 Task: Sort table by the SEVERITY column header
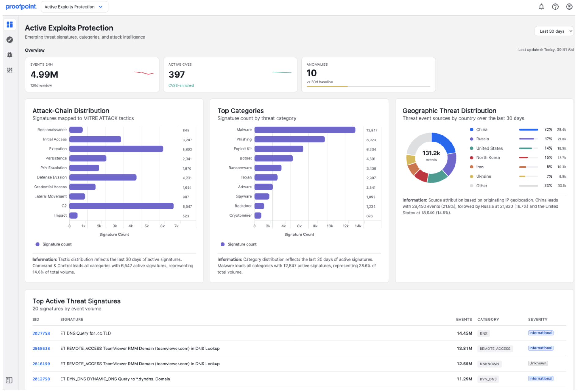[537, 320]
